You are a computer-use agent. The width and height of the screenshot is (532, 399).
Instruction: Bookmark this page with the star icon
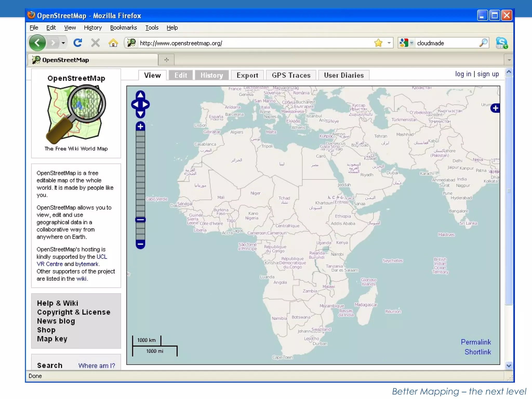378,43
